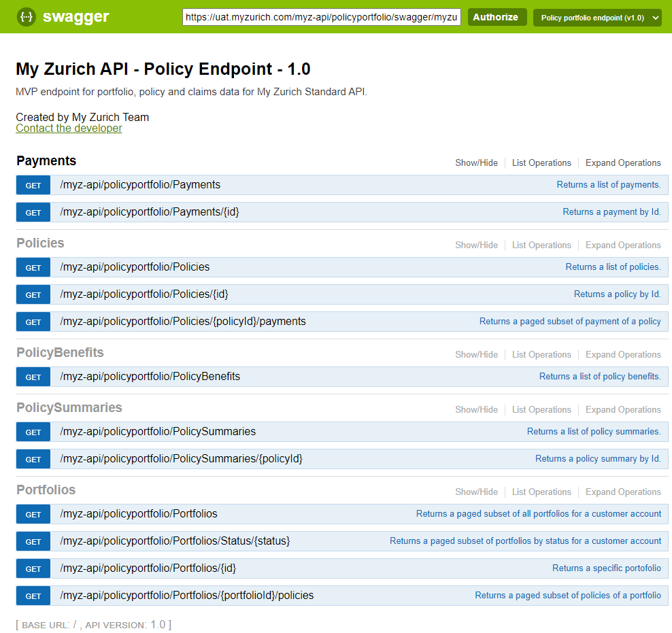
Task: Click the Swagger spec URL input field
Action: tap(321, 18)
